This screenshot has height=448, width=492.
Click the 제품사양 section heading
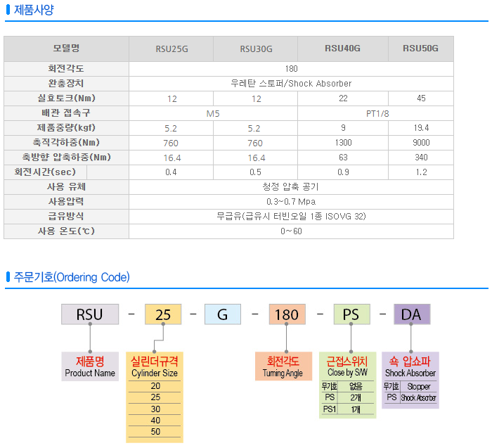point(34,10)
